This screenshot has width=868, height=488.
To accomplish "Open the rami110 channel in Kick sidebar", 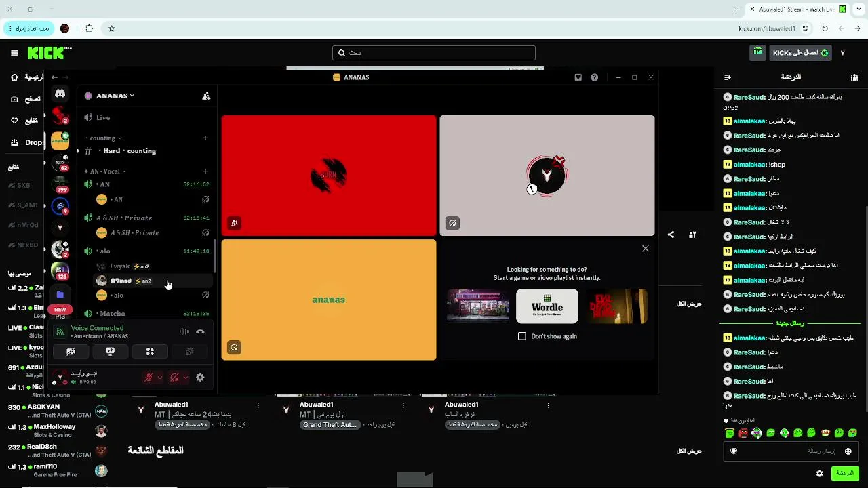I will (58, 470).
